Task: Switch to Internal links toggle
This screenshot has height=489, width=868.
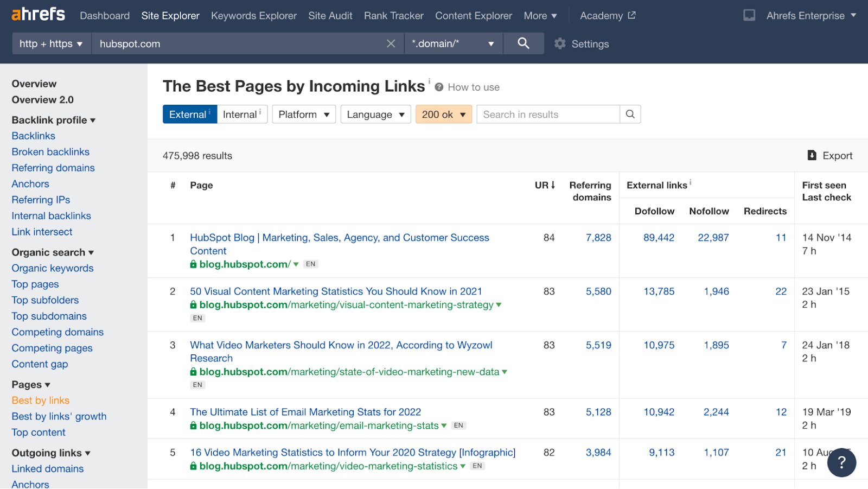Action: 240,115
